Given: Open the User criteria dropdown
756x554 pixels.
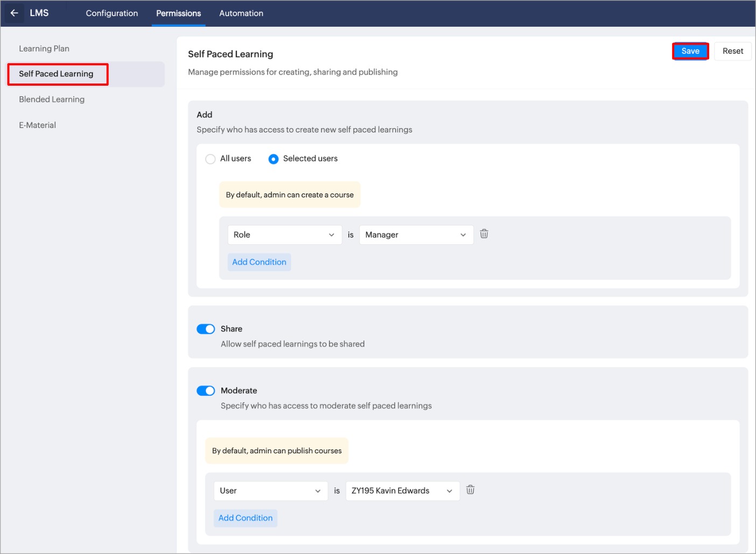Looking at the screenshot, I should tap(270, 491).
